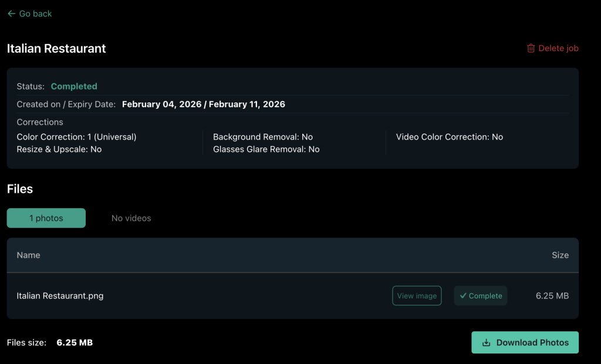The image size is (601, 364).
Task: Switch to the 1 photos tab
Action: 46,218
